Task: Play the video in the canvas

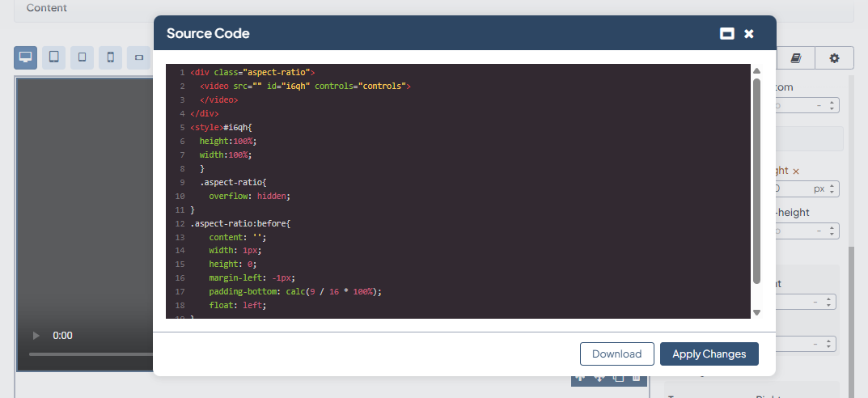Action: pyautogui.click(x=36, y=336)
